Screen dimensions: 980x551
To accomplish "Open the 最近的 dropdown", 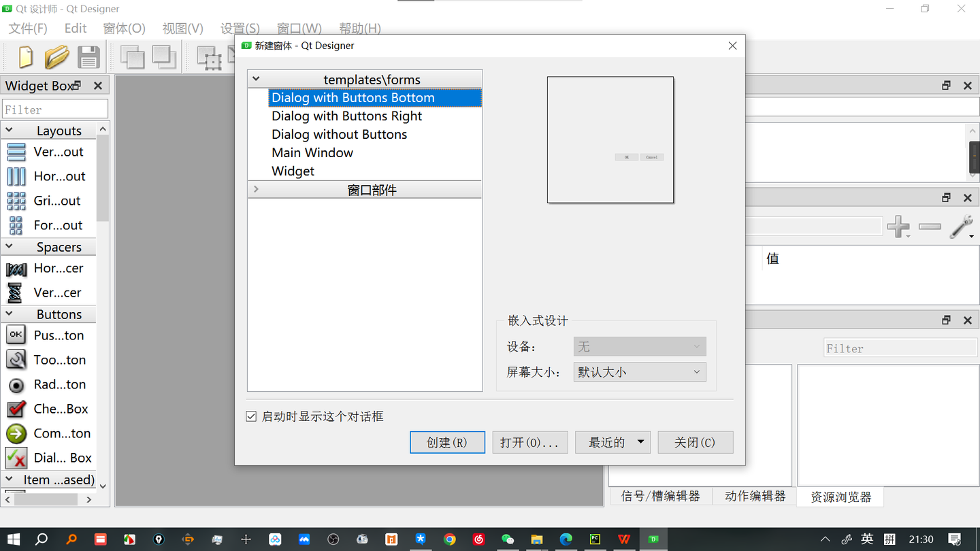I will tap(612, 442).
